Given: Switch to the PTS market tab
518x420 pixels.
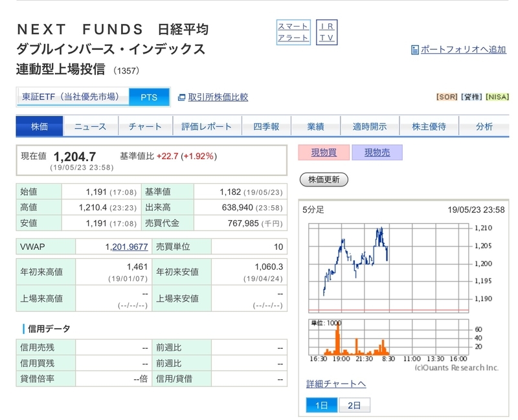Looking at the screenshot, I should point(149,97).
